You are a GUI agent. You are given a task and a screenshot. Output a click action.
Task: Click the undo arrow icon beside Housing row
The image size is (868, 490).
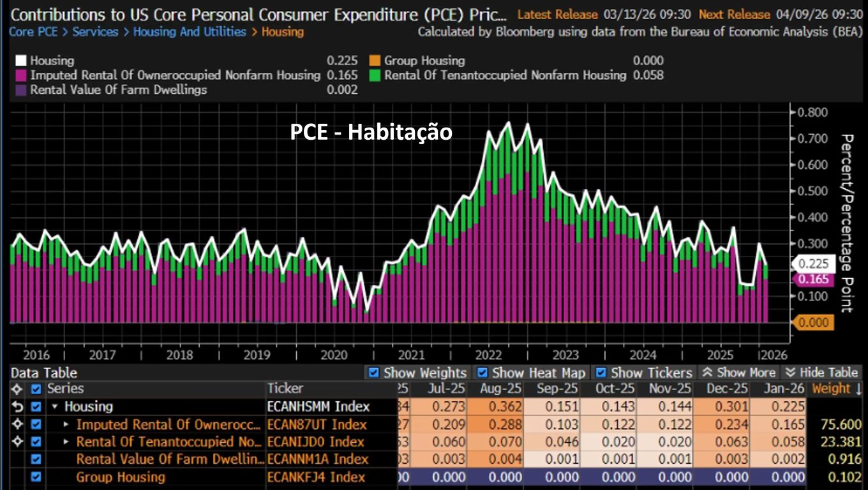pos(17,406)
